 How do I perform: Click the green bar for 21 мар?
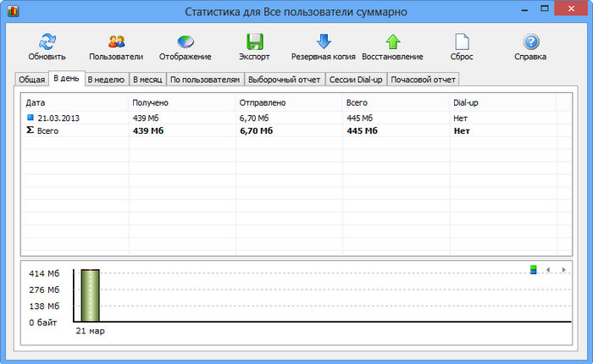pyautogui.click(x=90, y=295)
